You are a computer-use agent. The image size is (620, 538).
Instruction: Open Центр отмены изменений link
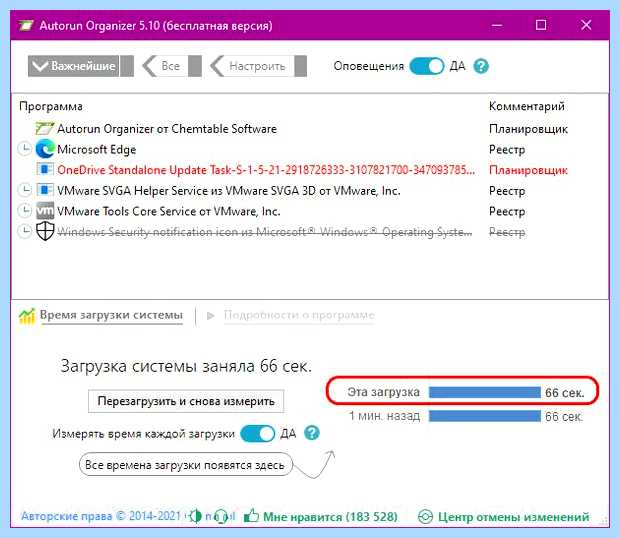[x=513, y=517]
